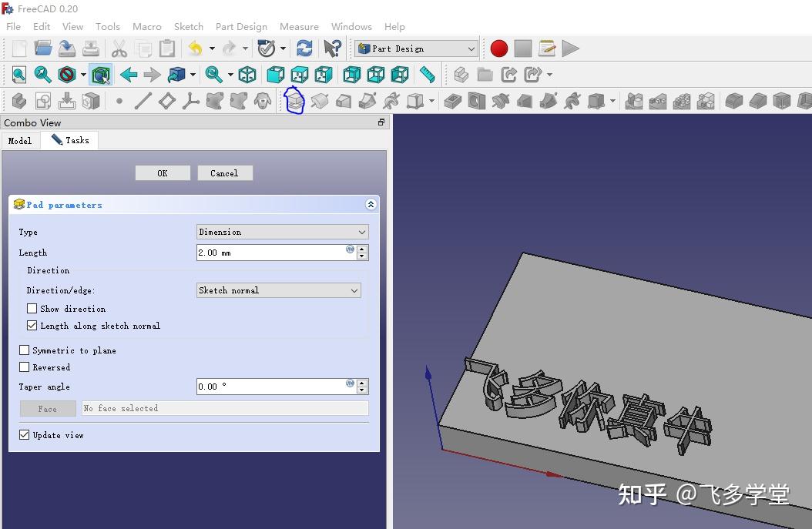The width and height of the screenshot is (812, 529).
Task: Open the Windows menu
Action: point(351,26)
